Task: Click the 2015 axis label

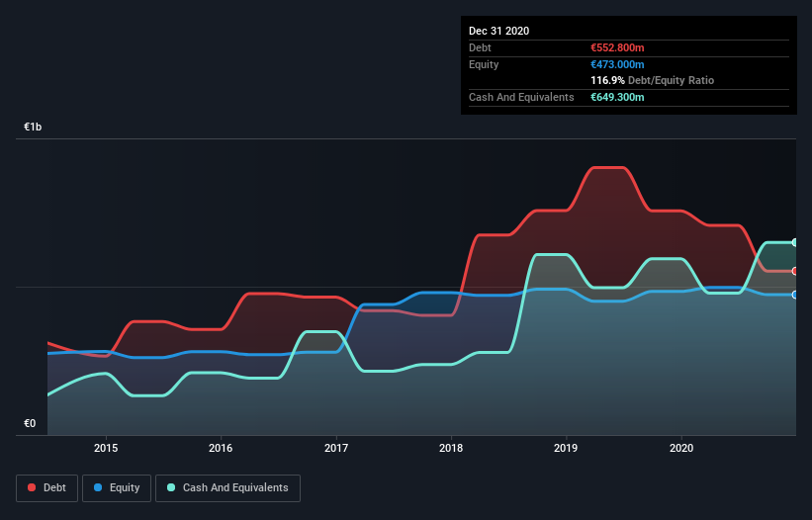Action: point(106,448)
